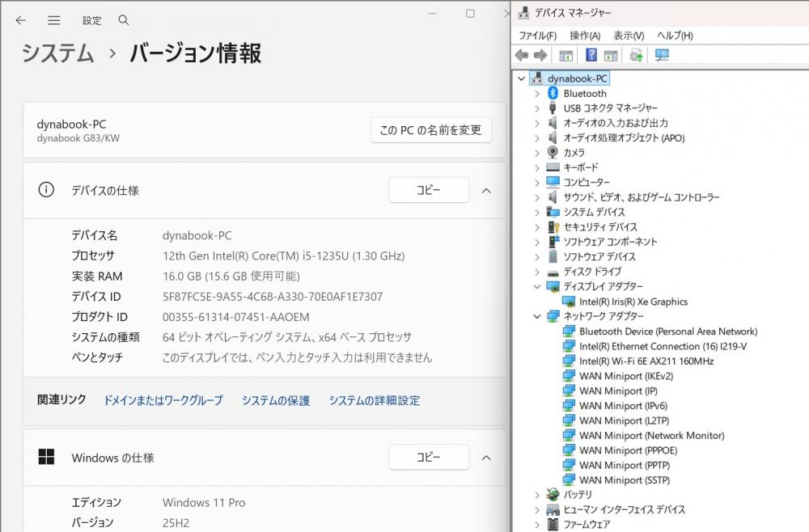Open システムの詳細設定 link
Viewport: 809px width, 532px height.
(x=374, y=400)
